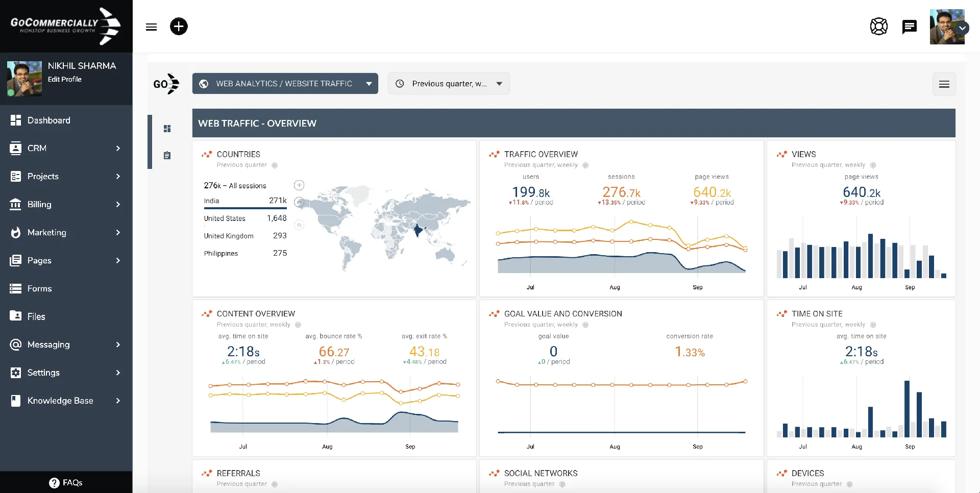Toggle the hamburger sidebar menu
The height and width of the screenshot is (493, 980).
[x=151, y=27]
